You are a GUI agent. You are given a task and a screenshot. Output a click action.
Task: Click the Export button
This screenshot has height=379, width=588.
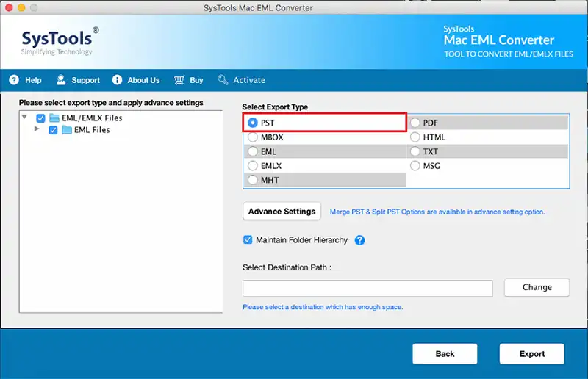pyautogui.click(x=531, y=354)
